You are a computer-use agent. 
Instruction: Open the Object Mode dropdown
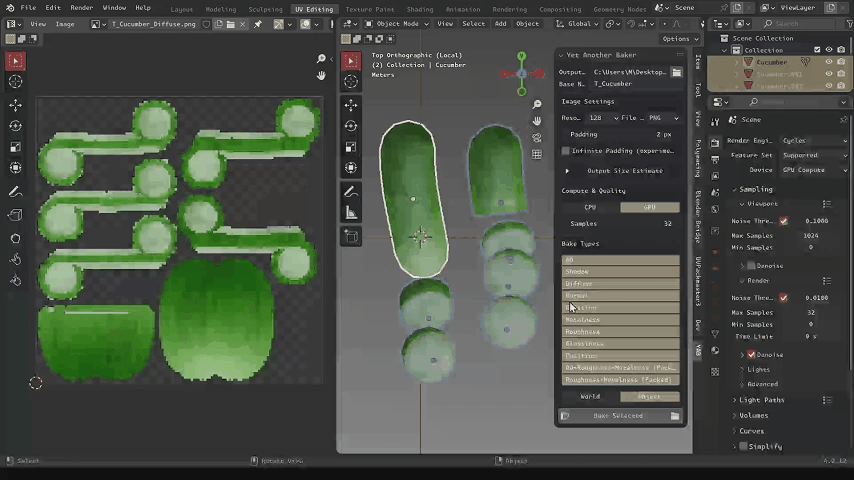click(x=396, y=24)
